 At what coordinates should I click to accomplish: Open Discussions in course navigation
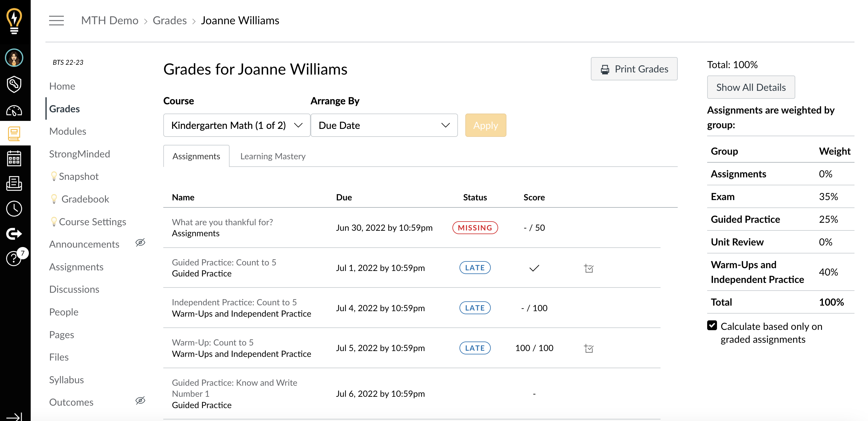click(74, 289)
